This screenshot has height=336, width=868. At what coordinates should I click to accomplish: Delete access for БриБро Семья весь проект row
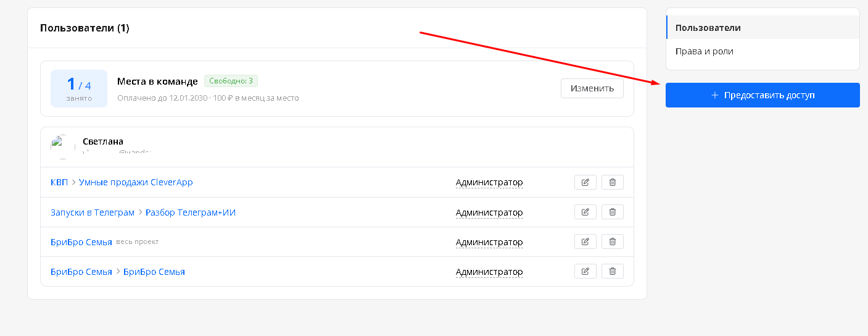click(x=613, y=241)
